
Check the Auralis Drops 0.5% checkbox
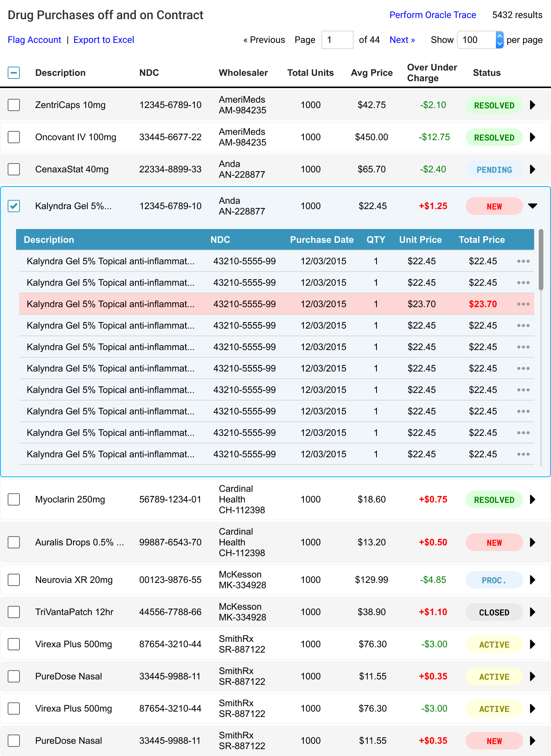tap(14, 542)
